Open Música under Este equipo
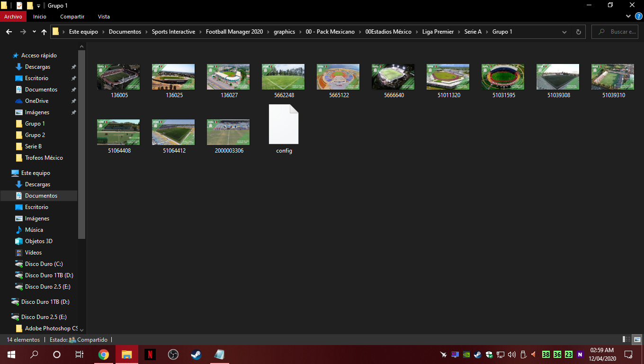The height and width of the screenshot is (364, 644). pos(34,230)
